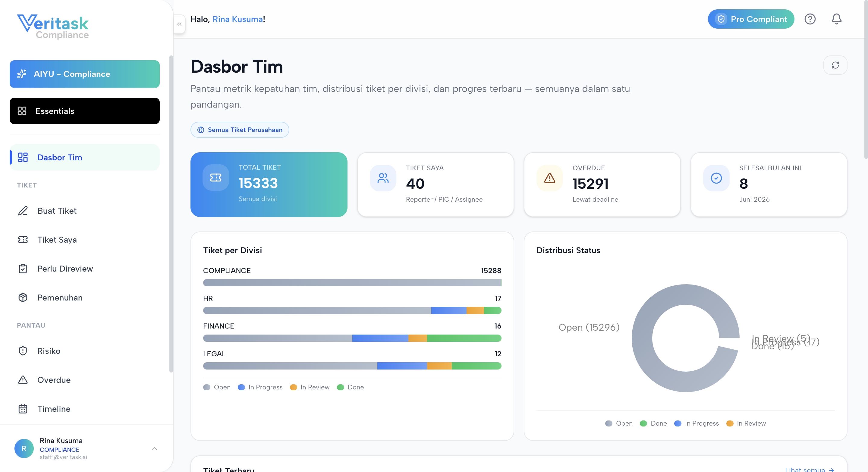Collapse sidebar with double chevron icon
Viewport: 868px width, 472px height.
(x=179, y=24)
